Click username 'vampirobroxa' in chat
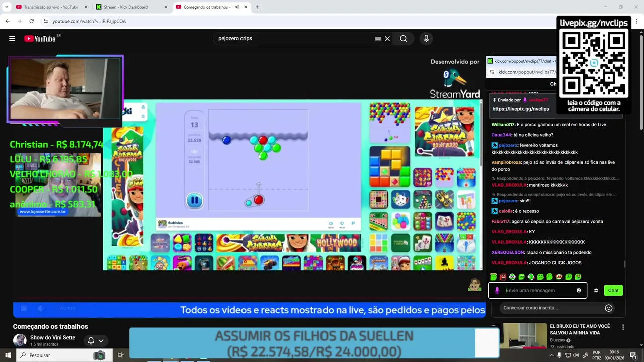This screenshot has height=362, width=644. click(506, 162)
